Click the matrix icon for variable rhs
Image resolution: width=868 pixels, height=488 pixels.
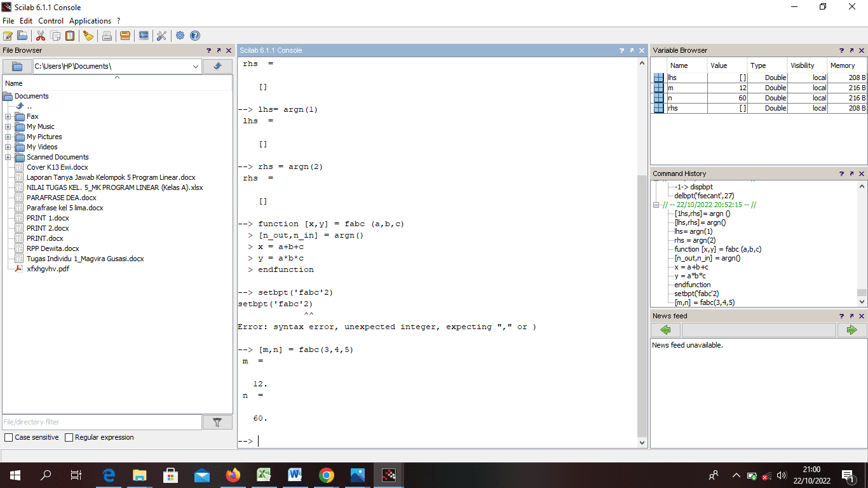click(659, 108)
